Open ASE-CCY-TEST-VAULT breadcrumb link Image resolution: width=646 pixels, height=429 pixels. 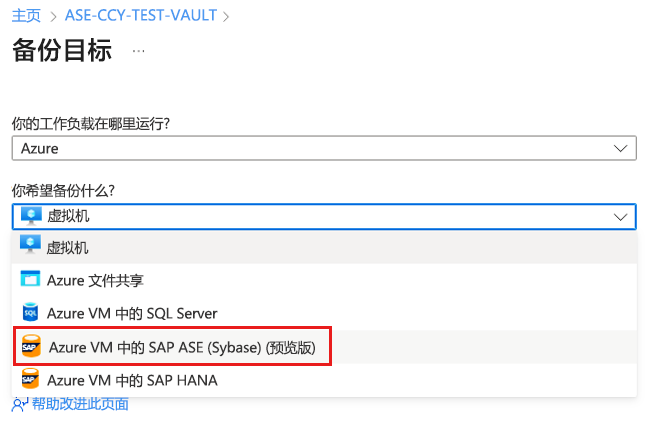(x=141, y=16)
